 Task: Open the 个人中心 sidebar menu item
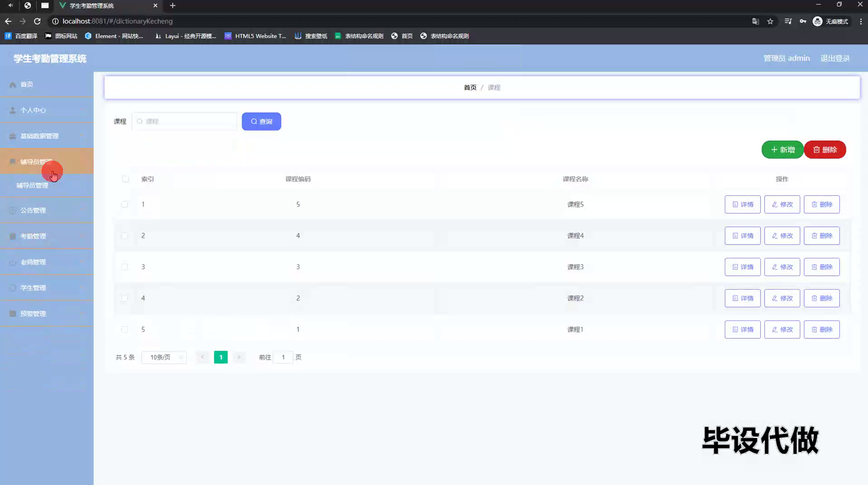tap(47, 110)
